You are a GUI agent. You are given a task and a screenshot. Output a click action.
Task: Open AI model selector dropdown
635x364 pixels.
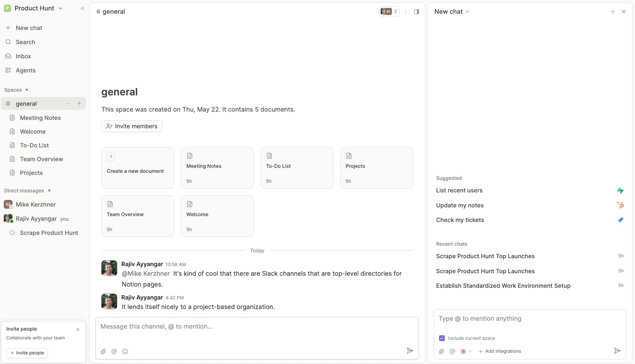[466, 352]
